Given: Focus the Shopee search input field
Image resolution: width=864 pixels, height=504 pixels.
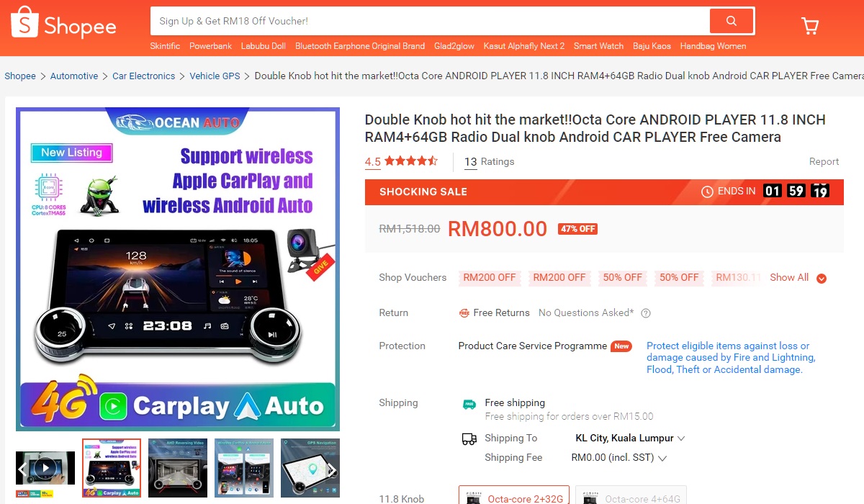Looking at the screenshot, I should tap(430, 21).
